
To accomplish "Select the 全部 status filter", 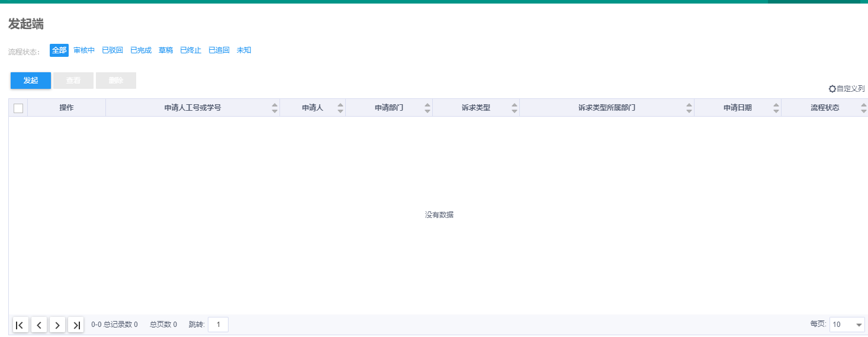I will click(x=59, y=50).
